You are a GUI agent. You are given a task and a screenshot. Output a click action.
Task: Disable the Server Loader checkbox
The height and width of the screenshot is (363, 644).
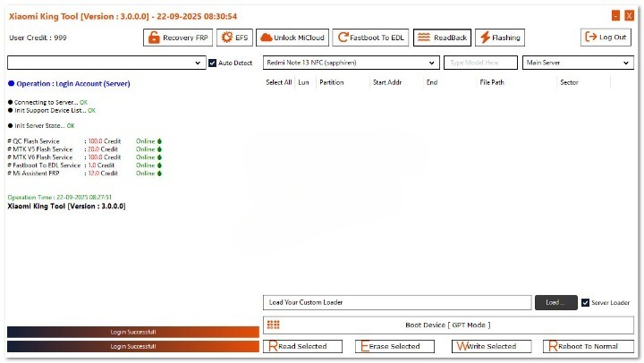coord(585,302)
